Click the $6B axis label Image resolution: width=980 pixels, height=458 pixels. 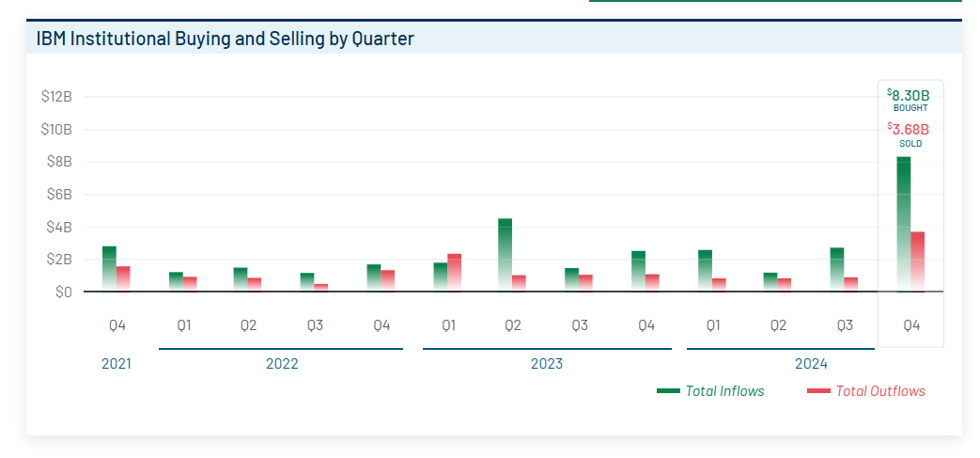[x=59, y=195]
